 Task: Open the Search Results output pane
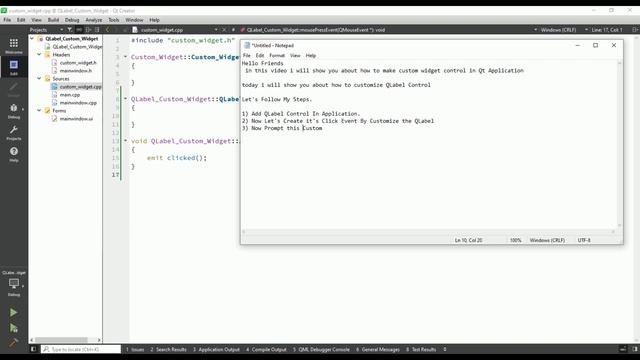click(x=168, y=349)
